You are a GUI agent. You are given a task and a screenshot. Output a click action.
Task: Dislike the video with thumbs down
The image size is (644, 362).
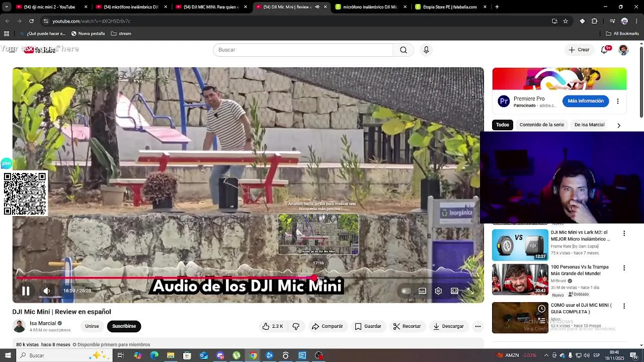coord(296,326)
